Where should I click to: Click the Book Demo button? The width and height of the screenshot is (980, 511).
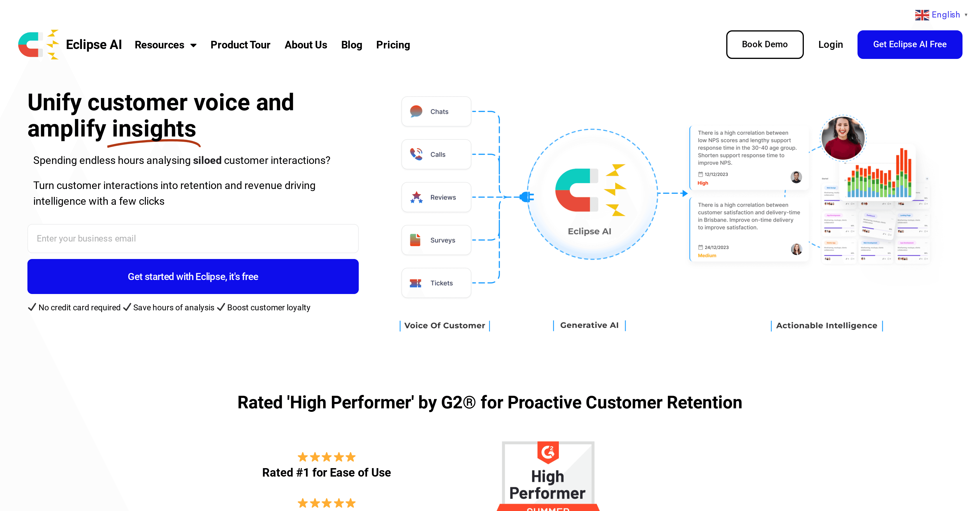[x=765, y=45]
